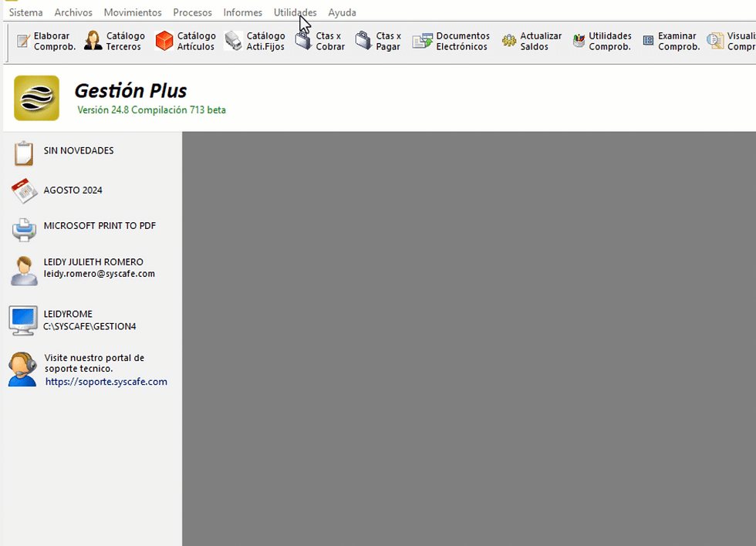Screen dimensions: 756x546
Task: Click the printer icon for Microsoft Print to PDF
Action: tap(24, 229)
